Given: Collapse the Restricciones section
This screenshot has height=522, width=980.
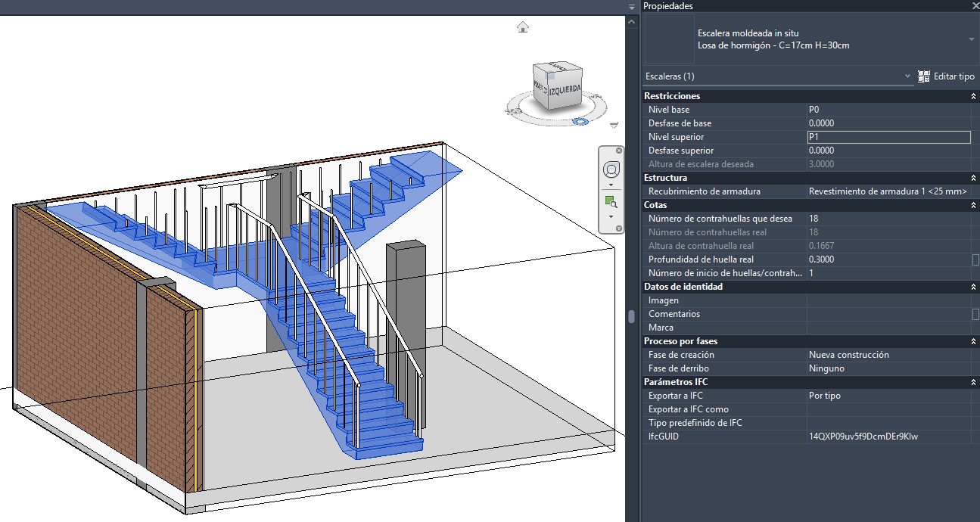Looking at the screenshot, I should (x=973, y=96).
